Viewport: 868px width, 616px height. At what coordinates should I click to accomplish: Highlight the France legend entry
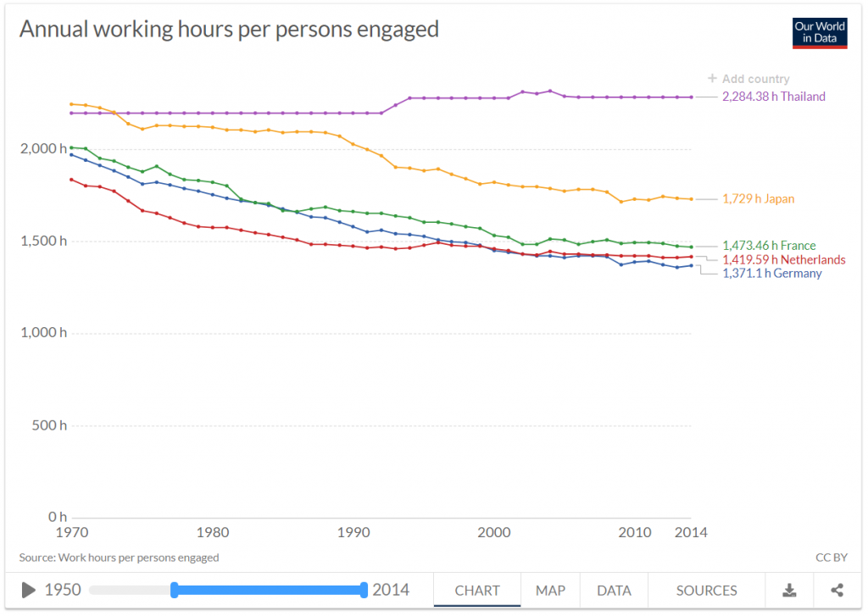tap(769, 246)
